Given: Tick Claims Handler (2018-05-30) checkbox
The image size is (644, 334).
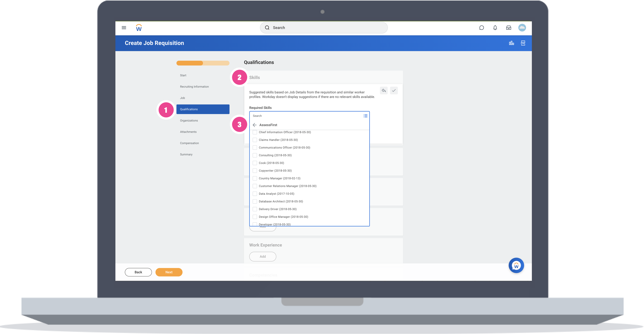Looking at the screenshot, I should pyautogui.click(x=255, y=140).
